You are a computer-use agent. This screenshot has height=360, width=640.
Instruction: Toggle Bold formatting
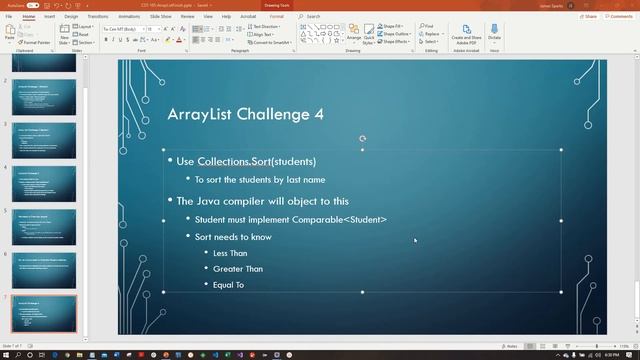[106, 40]
